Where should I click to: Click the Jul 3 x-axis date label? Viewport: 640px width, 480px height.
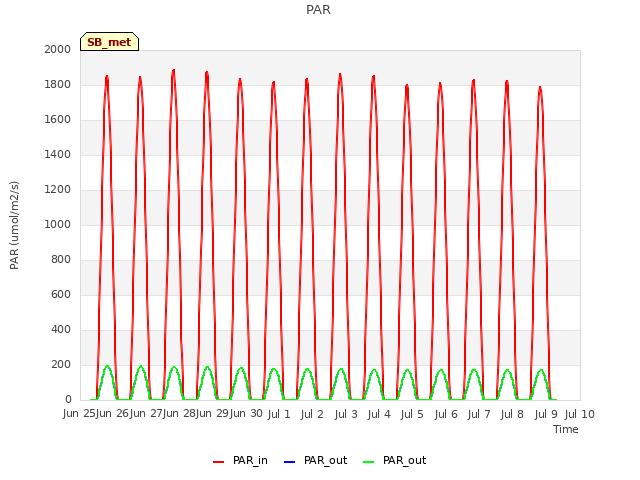346,414
